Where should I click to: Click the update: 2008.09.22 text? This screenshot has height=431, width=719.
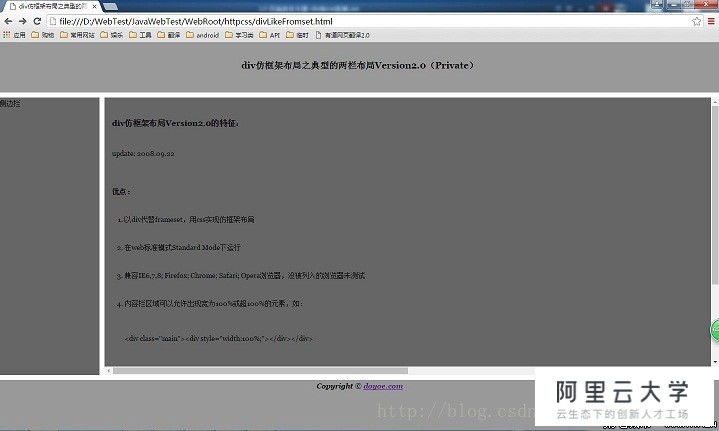(143, 153)
